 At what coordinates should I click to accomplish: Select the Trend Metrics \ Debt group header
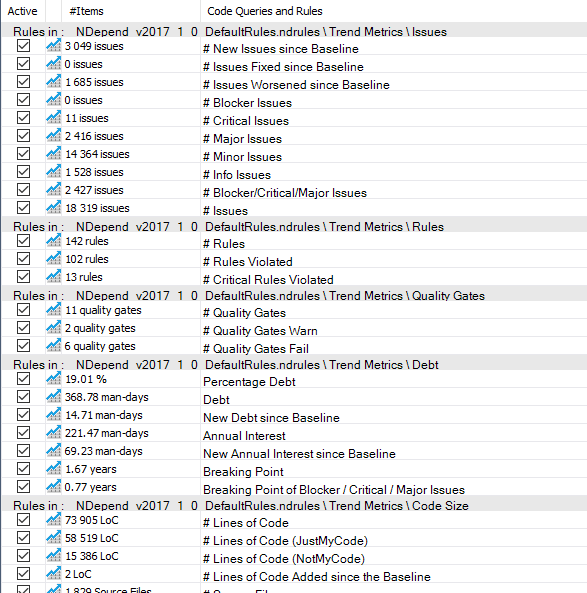(x=294, y=364)
